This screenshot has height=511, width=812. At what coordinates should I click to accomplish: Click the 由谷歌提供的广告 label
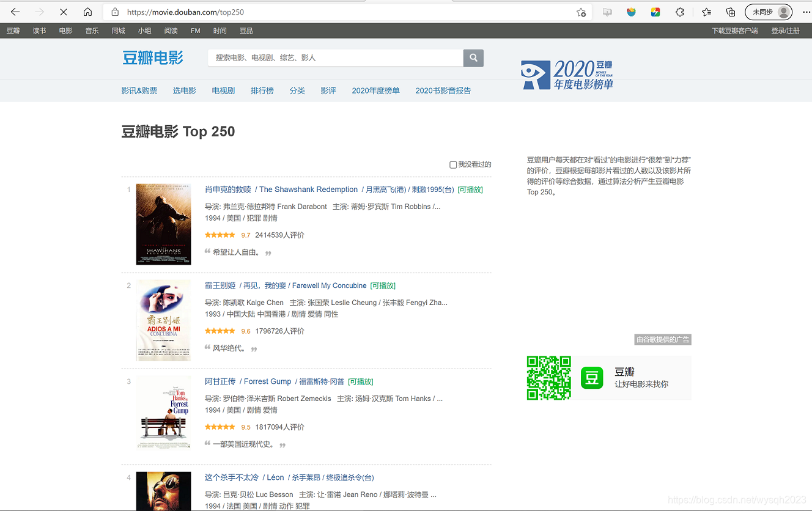point(663,340)
